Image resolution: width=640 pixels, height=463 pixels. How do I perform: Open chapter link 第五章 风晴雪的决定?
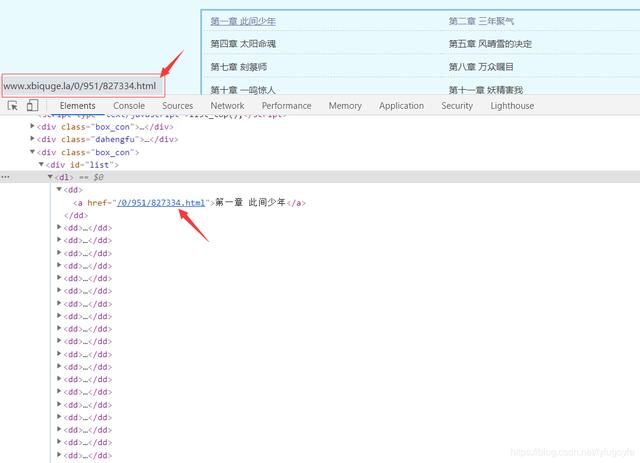point(490,44)
